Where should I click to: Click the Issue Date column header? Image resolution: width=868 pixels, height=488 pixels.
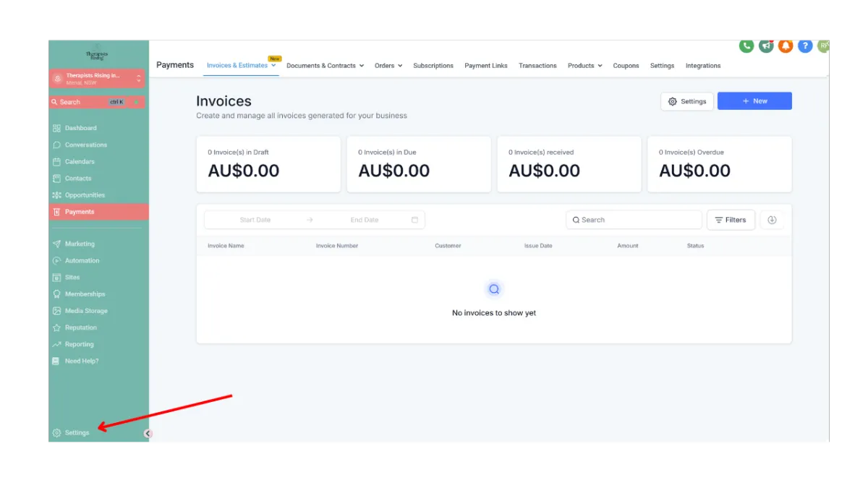[538, 246]
